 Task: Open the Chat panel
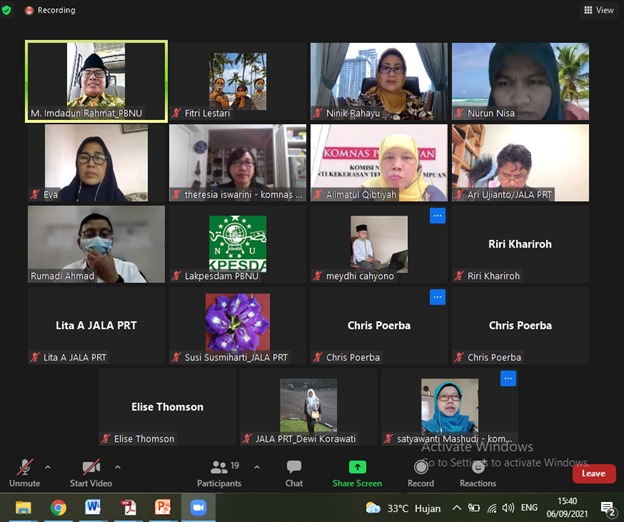tap(294, 470)
